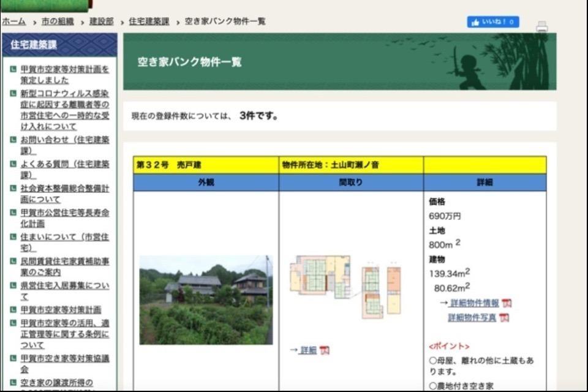Go to 市の組織 breadcrumb
The image size is (588, 392).
point(58,21)
